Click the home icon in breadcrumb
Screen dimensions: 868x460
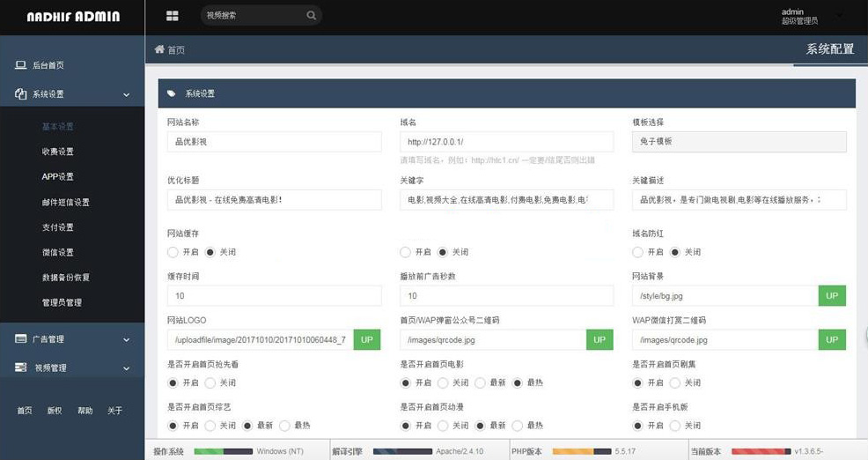(159, 50)
